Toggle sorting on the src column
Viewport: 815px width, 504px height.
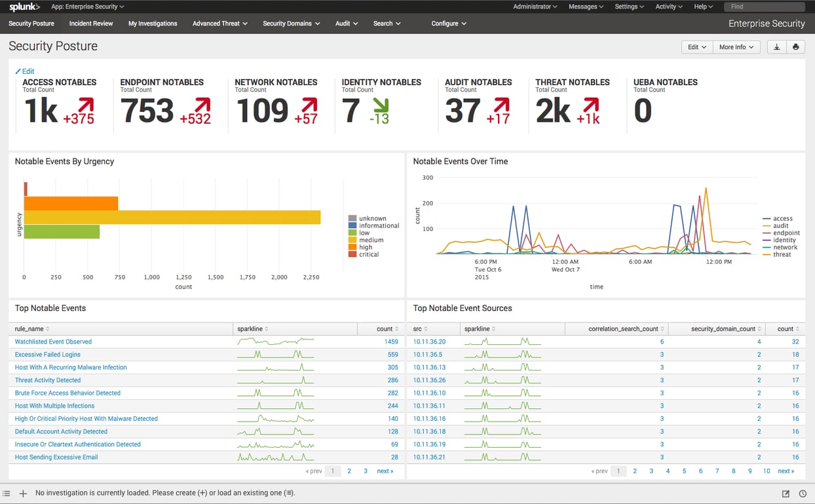tap(425, 328)
